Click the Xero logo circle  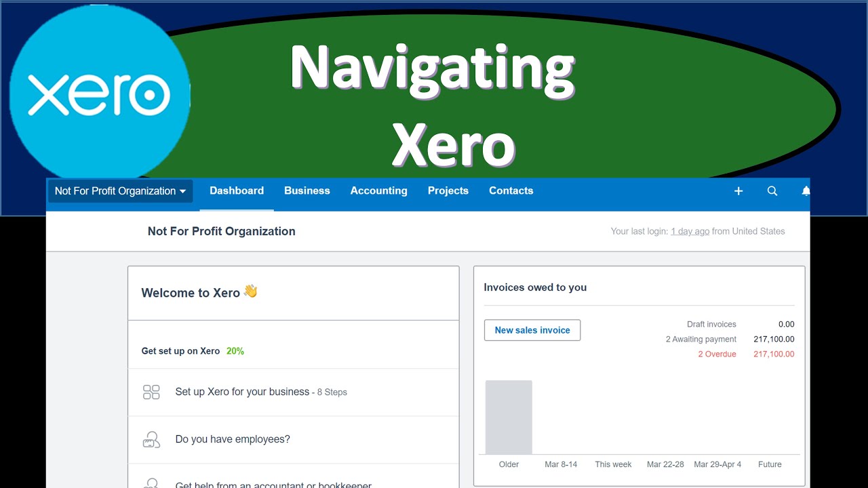100,94
